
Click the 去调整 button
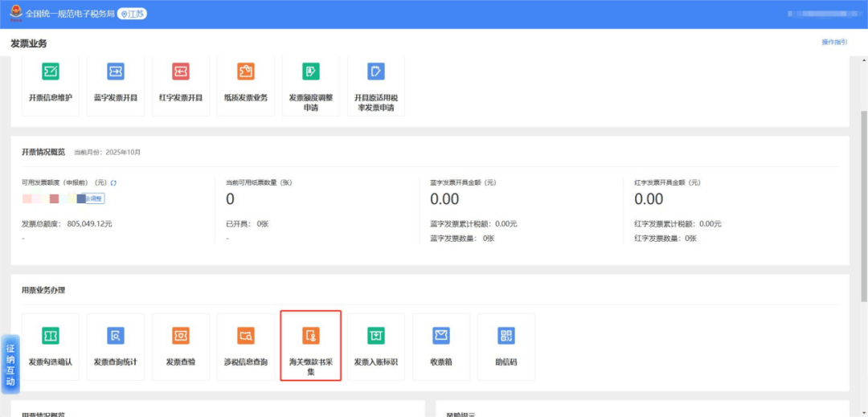[95, 198]
